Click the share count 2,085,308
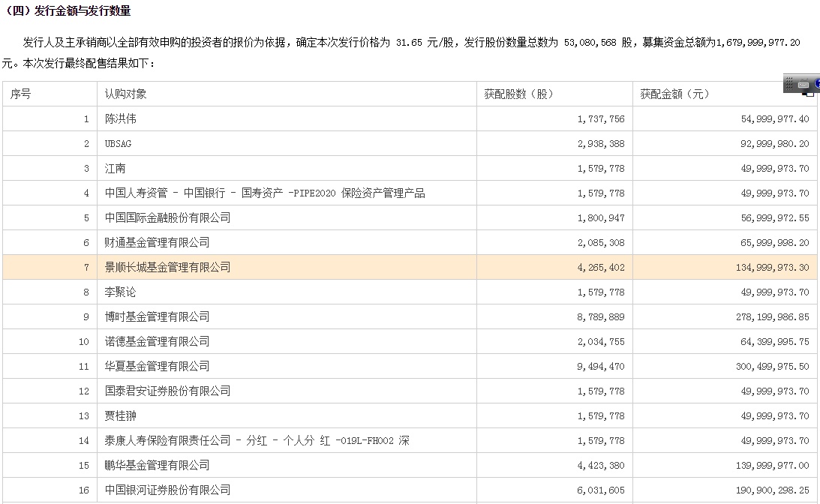Viewport: 820px width, 504px height. (601, 242)
